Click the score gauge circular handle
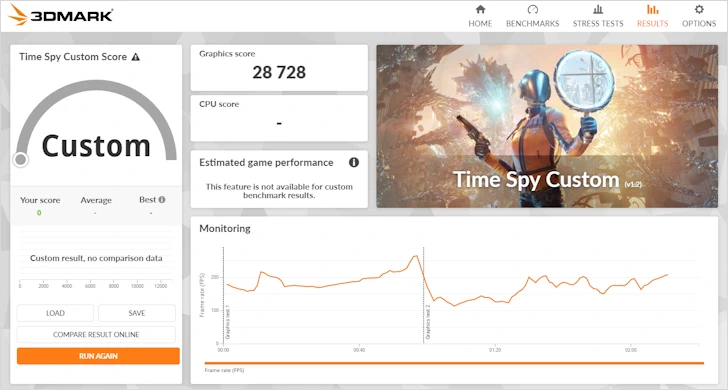 pos(20,160)
